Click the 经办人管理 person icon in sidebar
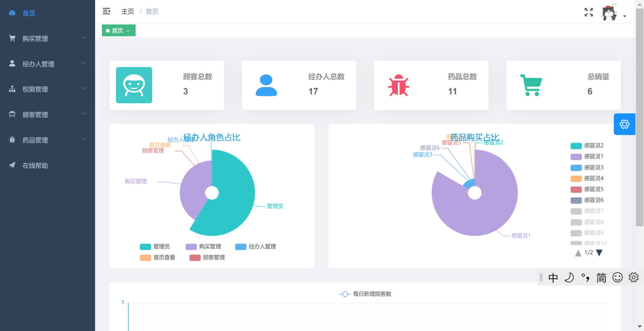The image size is (644, 331). tap(12, 64)
